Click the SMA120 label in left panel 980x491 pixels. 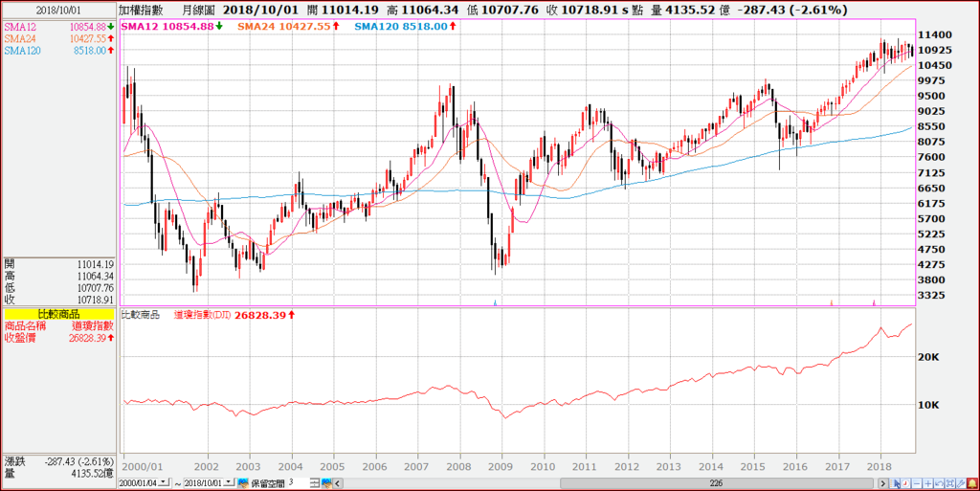point(22,51)
